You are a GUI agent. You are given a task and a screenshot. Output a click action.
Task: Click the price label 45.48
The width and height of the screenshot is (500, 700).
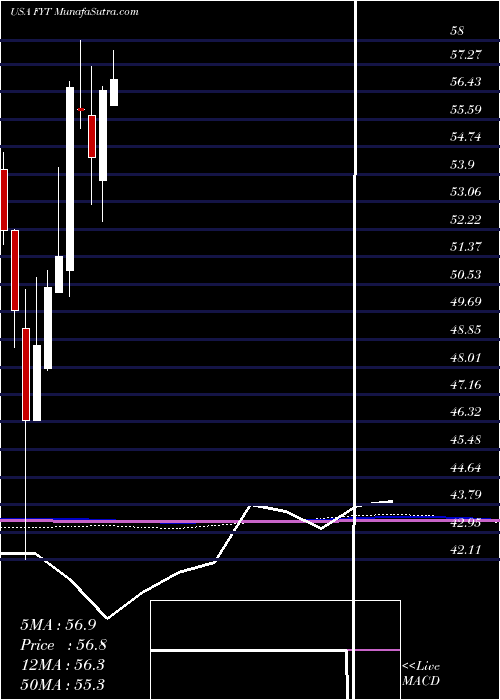coord(466,440)
